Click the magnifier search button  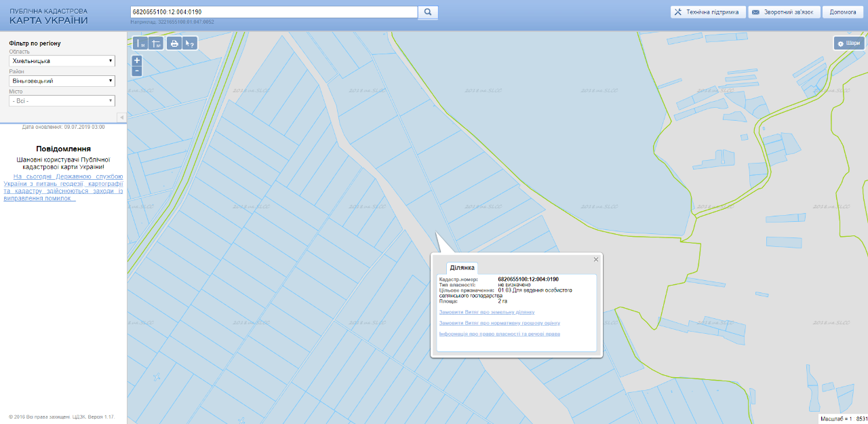[429, 12]
